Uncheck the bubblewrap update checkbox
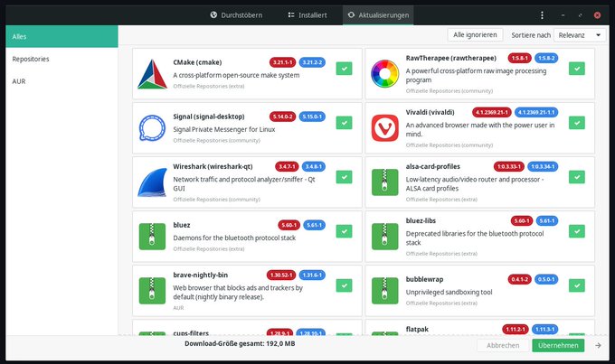Screen dimensions: 615x364 577,285
